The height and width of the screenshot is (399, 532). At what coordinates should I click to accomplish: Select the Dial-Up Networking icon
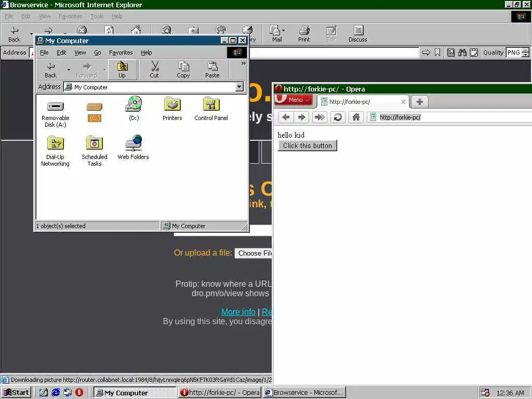click(x=55, y=151)
